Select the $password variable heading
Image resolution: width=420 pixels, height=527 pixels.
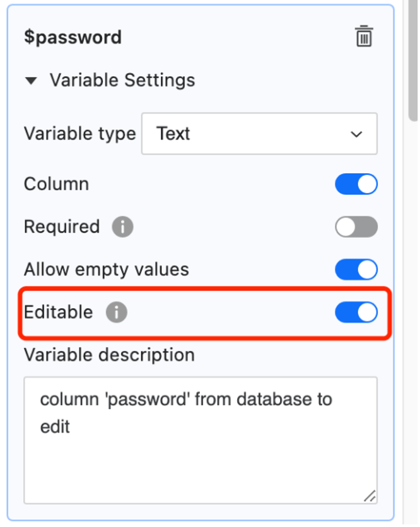point(73,37)
